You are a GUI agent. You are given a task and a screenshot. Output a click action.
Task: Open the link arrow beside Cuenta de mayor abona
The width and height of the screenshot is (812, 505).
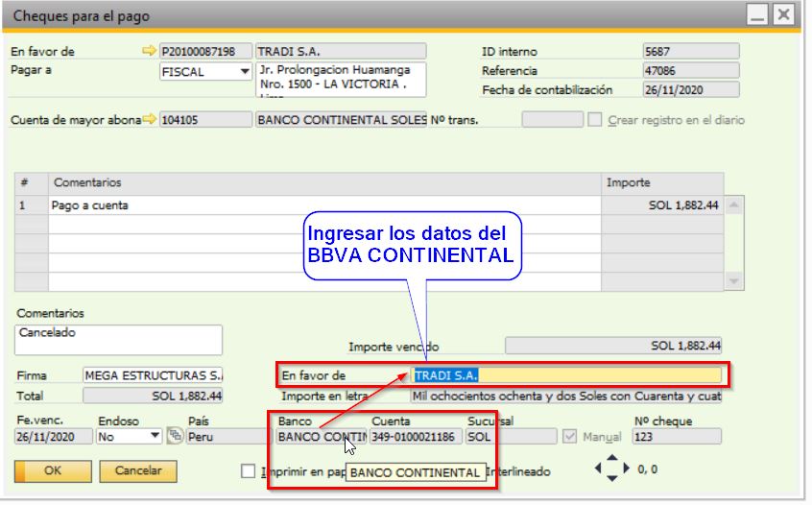(x=149, y=120)
